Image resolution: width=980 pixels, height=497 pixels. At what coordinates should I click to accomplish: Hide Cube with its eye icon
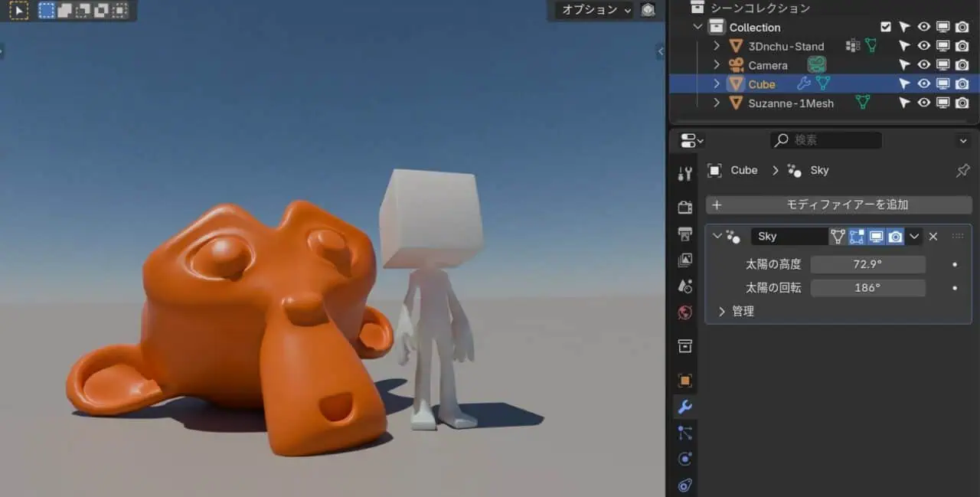tap(924, 84)
